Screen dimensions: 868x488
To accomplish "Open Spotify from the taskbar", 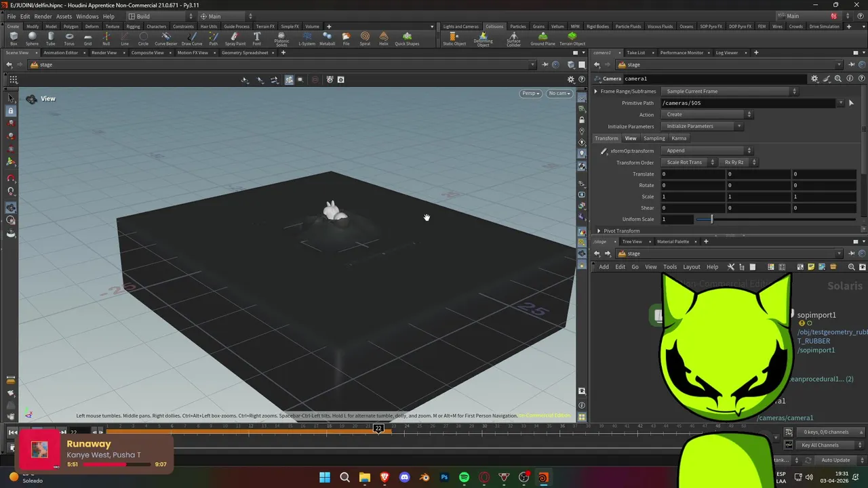I will tap(464, 477).
